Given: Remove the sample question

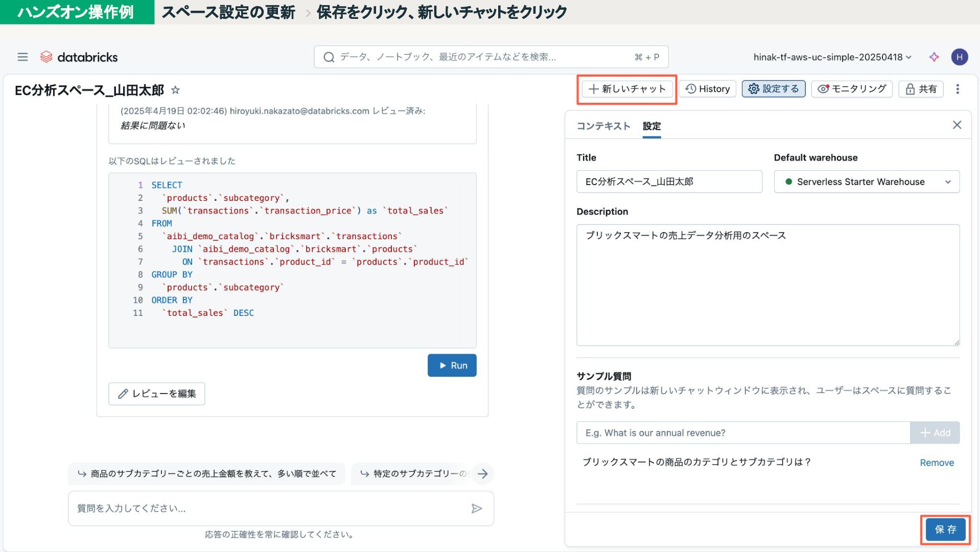Looking at the screenshot, I should (937, 463).
